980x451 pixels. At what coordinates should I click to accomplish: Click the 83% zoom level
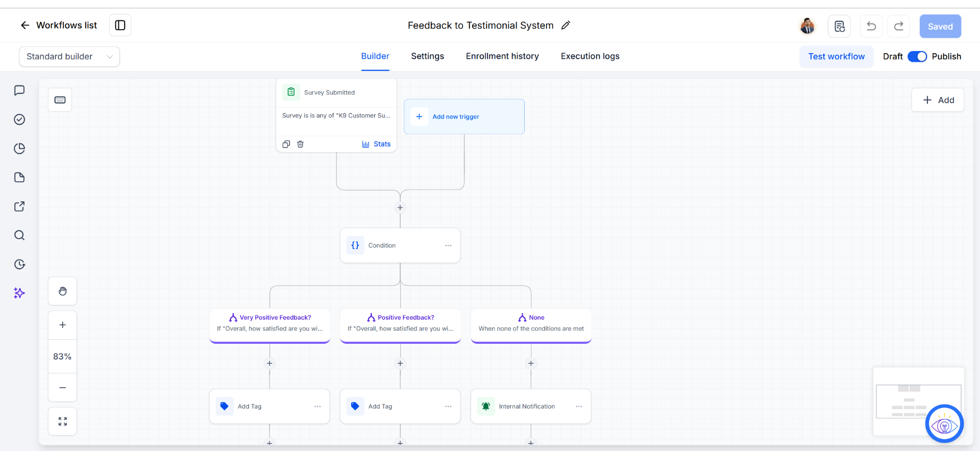click(x=62, y=357)
